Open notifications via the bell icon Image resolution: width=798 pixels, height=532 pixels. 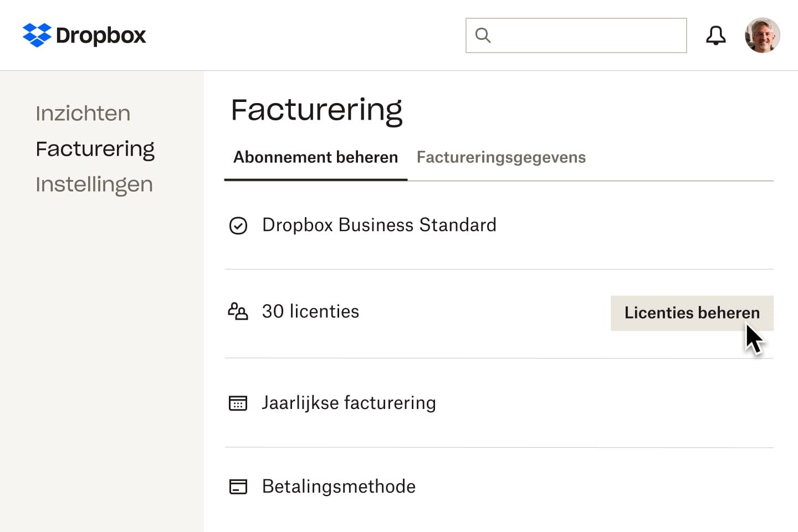[715, 35]
